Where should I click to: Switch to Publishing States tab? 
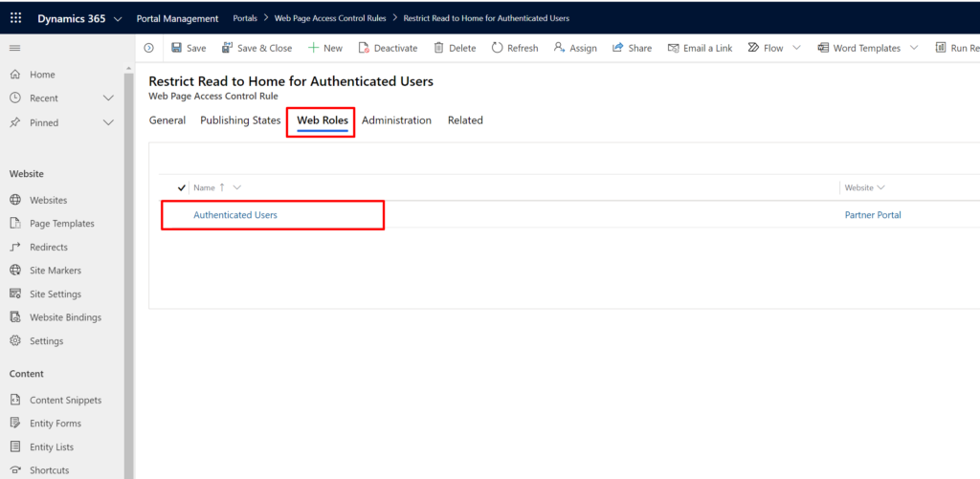click(x=240, y=120)
